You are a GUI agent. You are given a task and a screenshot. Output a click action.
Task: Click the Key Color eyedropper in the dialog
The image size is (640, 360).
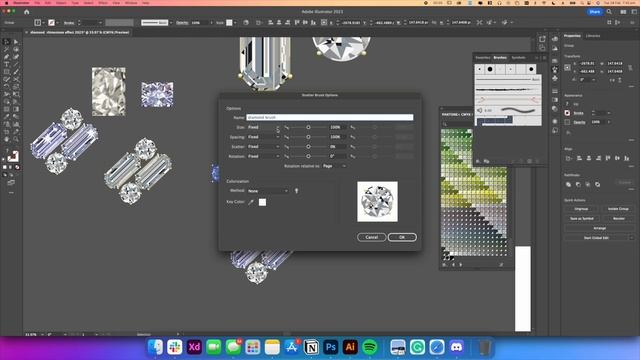[x=251, y=202]
